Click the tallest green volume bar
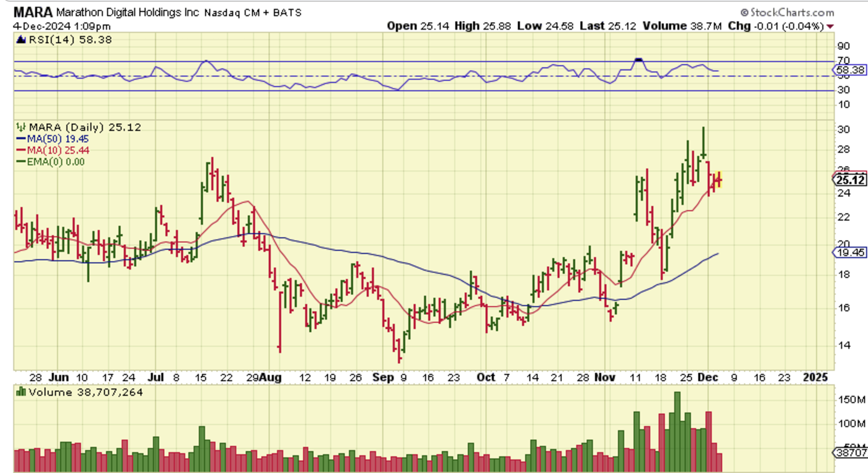Viewport: 868px width, 473px height. click(x=677, y=430)
